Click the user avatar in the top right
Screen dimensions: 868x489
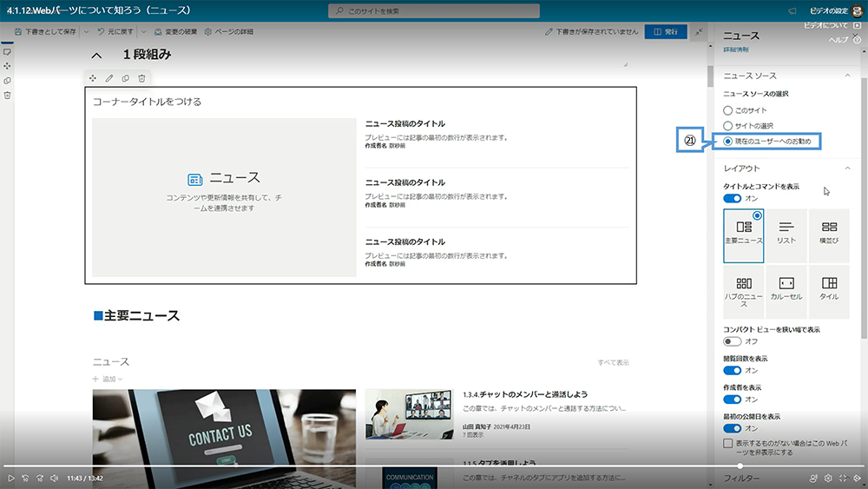tap(858, 11)
